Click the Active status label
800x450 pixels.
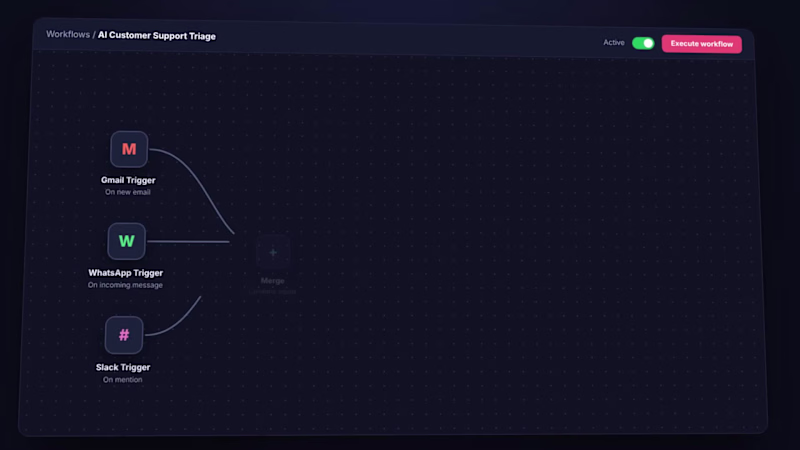pos(614,42)
